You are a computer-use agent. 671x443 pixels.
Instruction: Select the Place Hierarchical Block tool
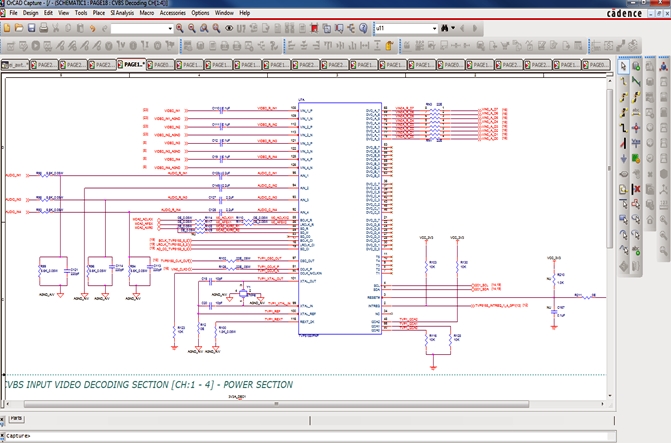point(636,158)
